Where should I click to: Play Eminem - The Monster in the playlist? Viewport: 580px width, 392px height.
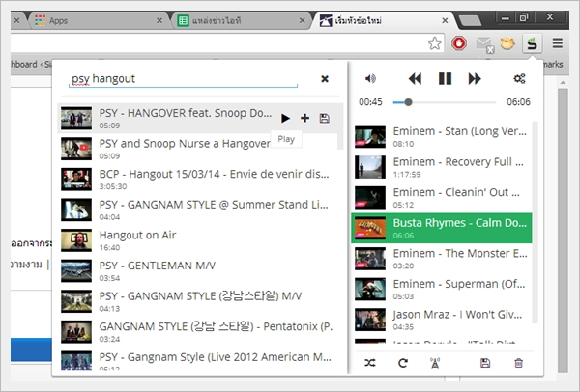click(442, 259)
